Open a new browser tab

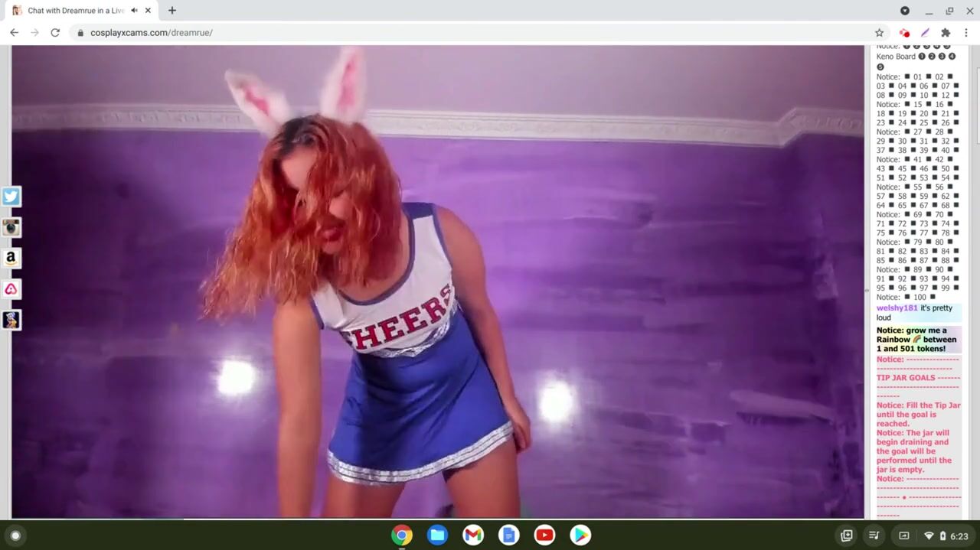pyautogui.click(x=172, y=11)
